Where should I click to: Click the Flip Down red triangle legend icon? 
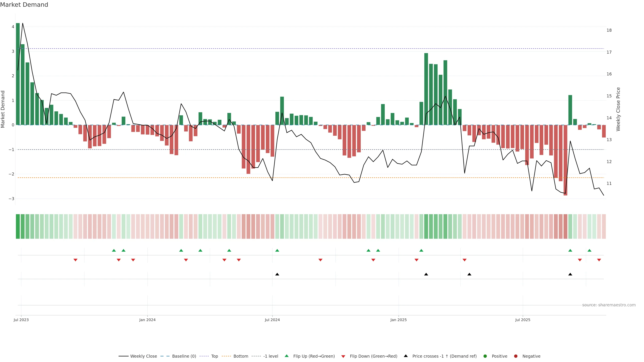[343, 356]
